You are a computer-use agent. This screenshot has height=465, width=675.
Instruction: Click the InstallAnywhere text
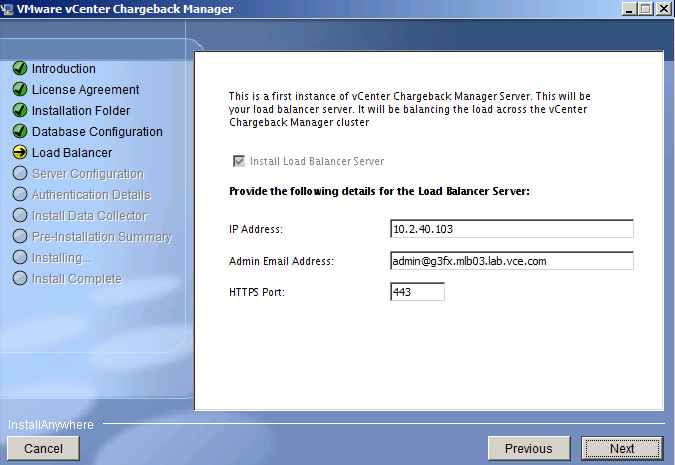(x=51, y=425)
